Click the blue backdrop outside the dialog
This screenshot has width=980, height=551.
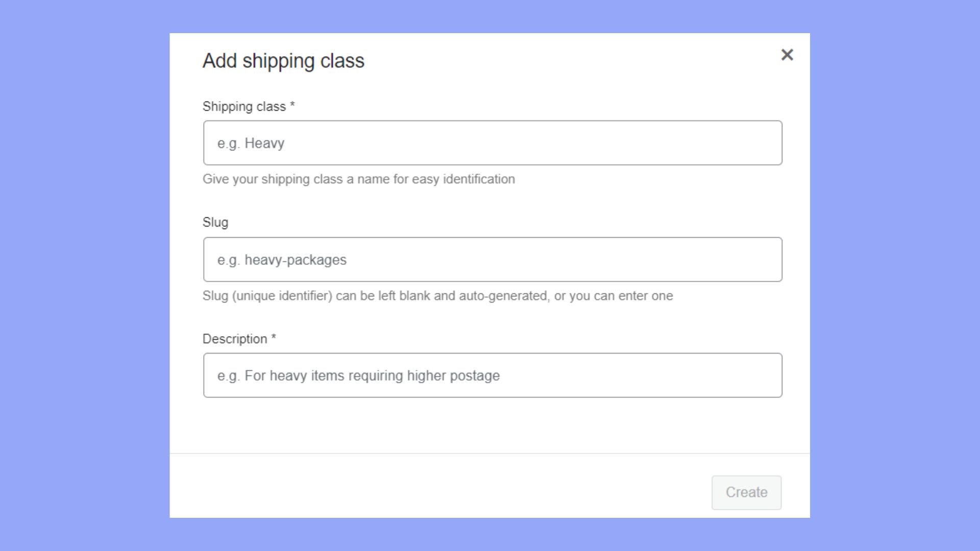pos(82,275)
